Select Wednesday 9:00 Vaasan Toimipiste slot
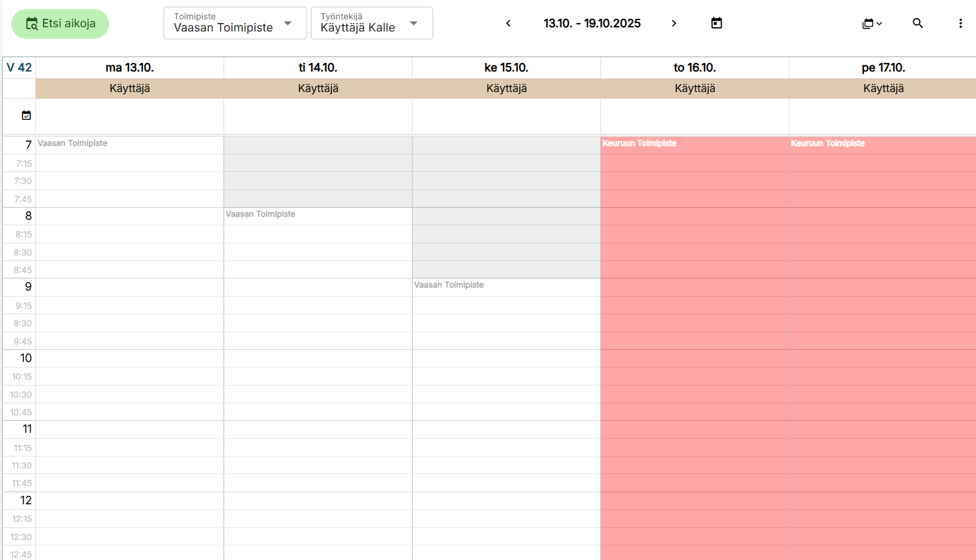This screenshot has height=560, width=976. (x=506, y=287)
